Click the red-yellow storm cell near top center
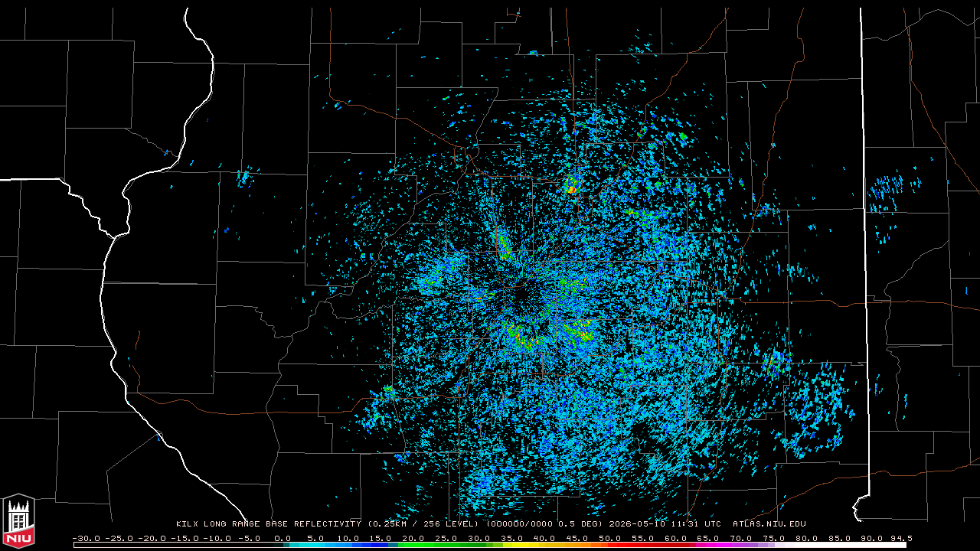980x551 pixels. click(x=571, y=185)
